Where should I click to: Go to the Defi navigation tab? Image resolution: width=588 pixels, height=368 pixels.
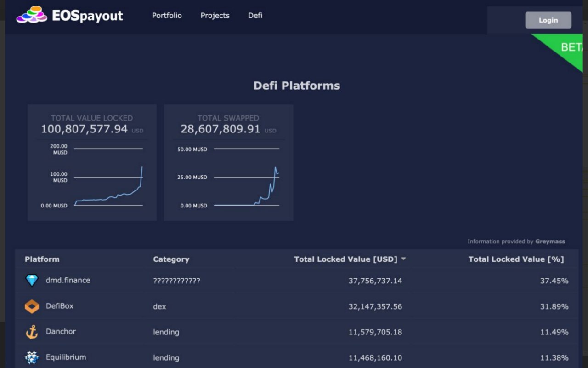(255, 16)
